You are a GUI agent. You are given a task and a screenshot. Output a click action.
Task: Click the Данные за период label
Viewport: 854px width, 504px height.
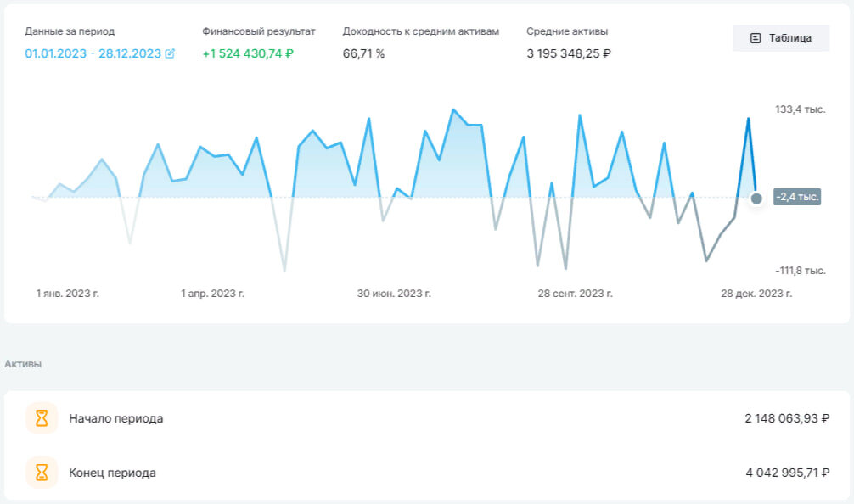coord(70,31)
